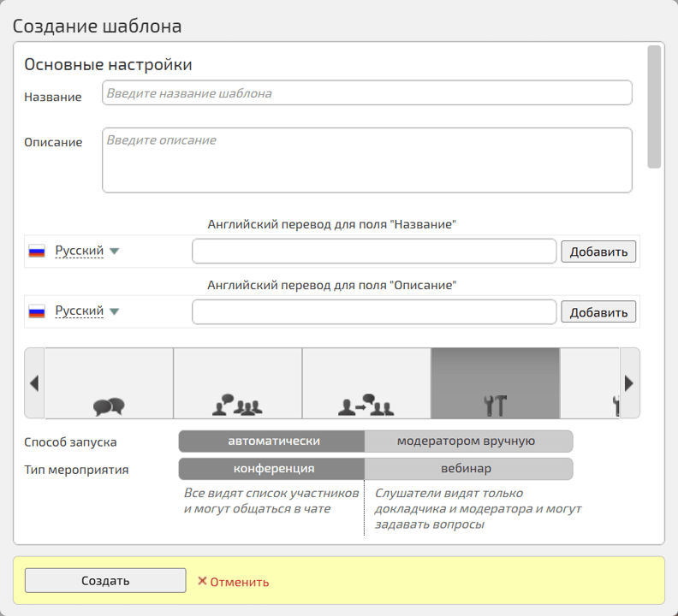Click "Добавить" for the name translation
The image size is (678, 616).
click(598, 252)
